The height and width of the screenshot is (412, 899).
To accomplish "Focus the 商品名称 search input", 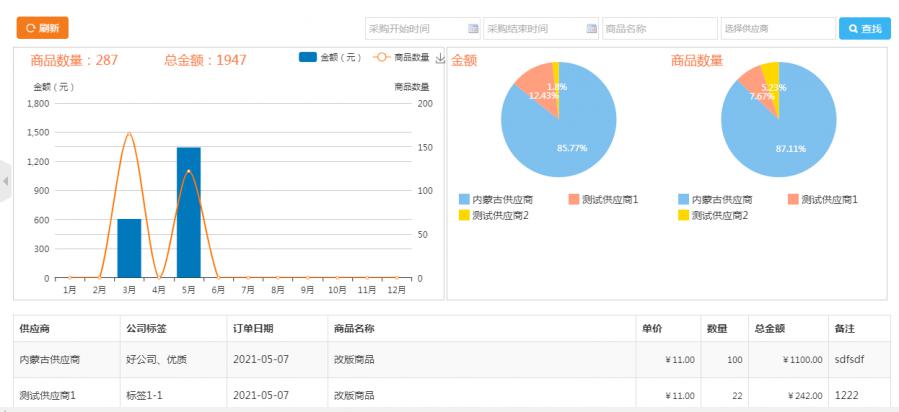I will [x=658, y=29].
